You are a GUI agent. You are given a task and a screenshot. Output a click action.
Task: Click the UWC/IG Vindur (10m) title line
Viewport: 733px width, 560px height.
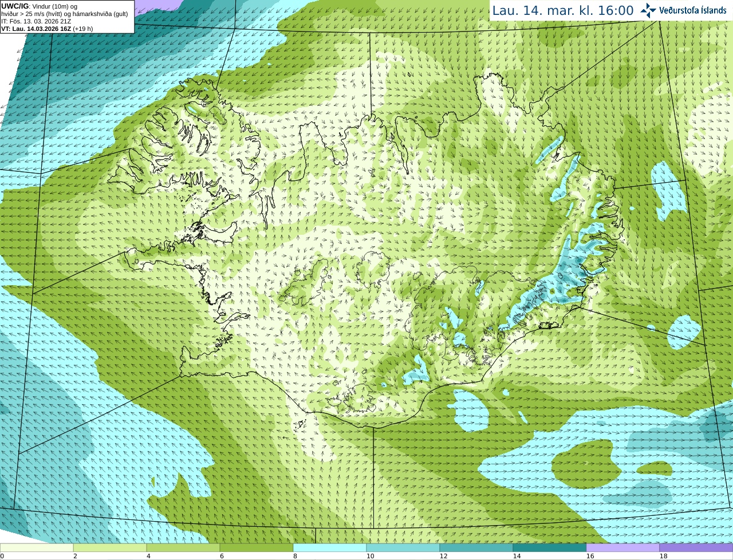[x=39, y=6]
